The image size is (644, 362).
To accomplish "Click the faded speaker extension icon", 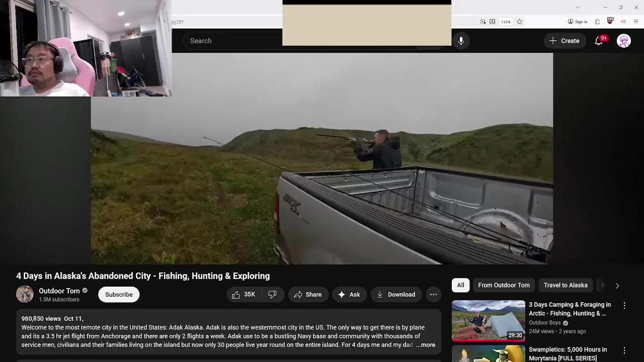I will [623, 22].
